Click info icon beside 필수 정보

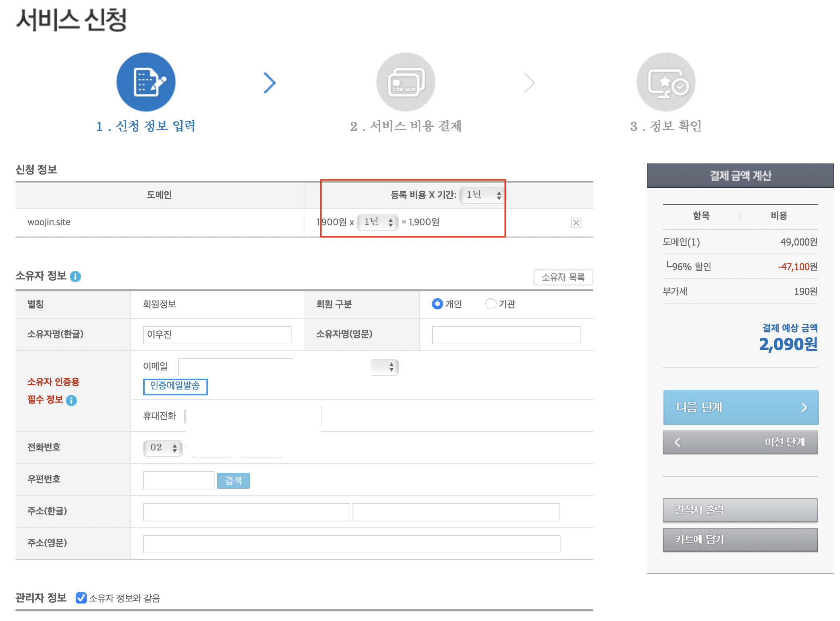72,400
